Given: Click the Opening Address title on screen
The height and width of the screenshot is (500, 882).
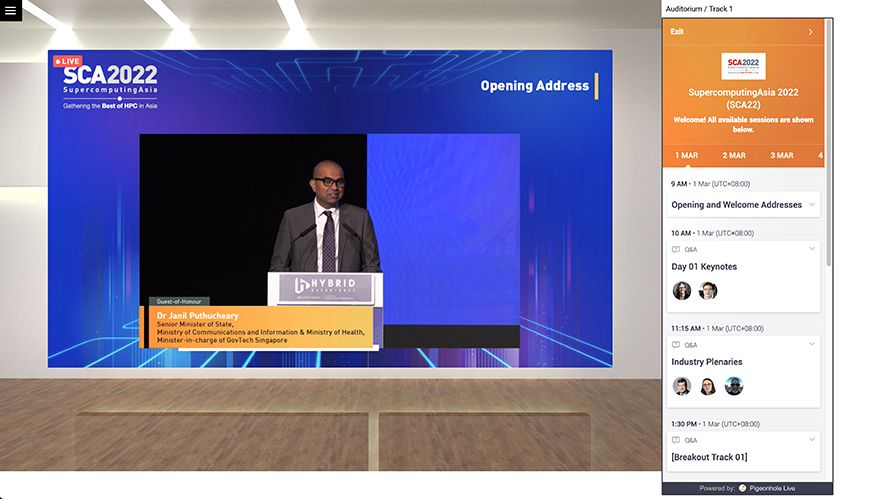Looking at the screenshot, I should coord(534,85).
